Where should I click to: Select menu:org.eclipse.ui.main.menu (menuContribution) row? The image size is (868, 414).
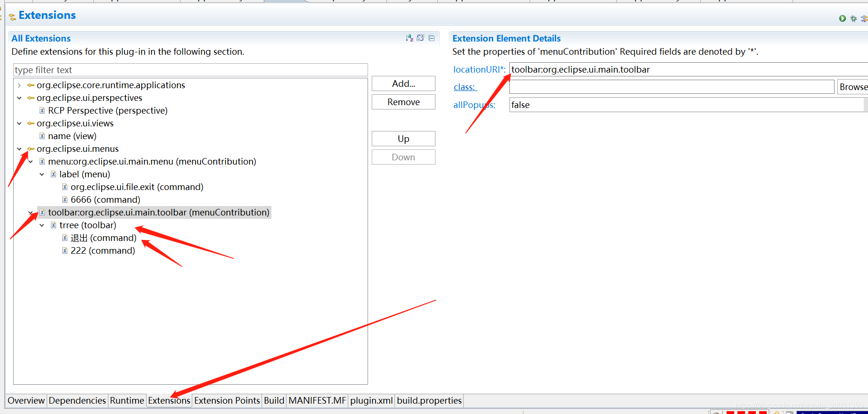[152, 162]
